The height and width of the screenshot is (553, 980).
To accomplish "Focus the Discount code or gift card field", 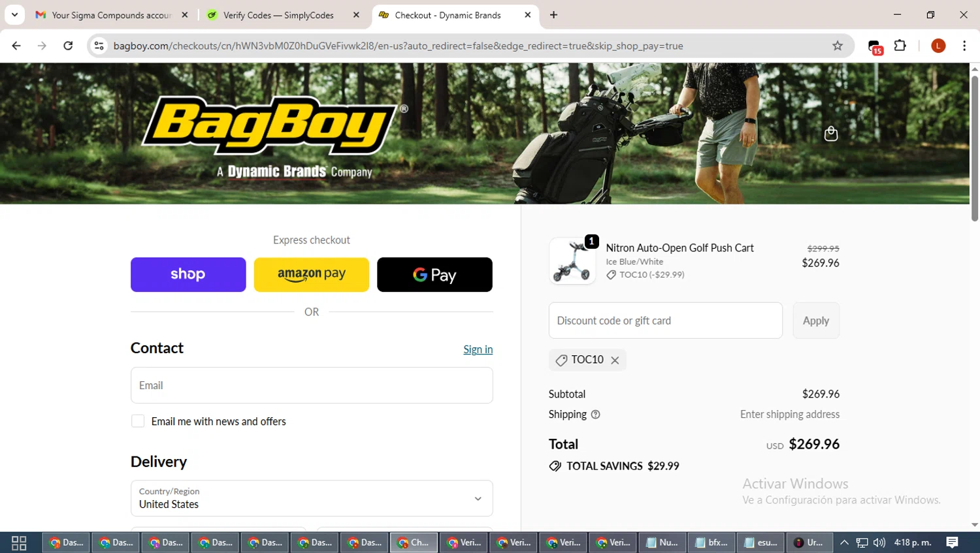I will coord(666,321).
